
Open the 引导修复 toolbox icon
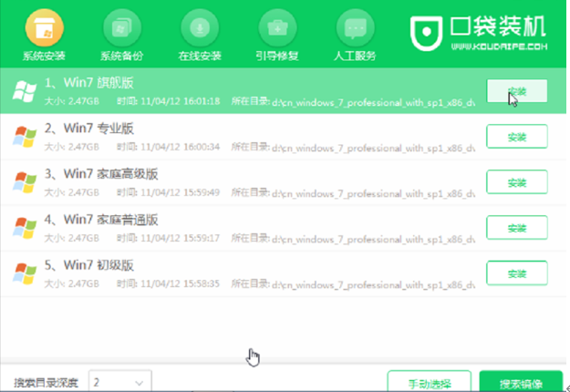(x=277, y=28)
